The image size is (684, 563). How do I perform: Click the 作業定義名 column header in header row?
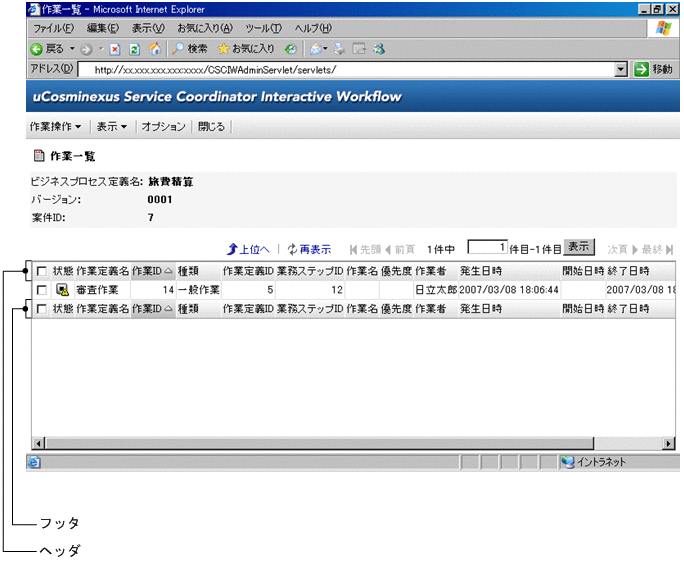[x=103, y=271]
